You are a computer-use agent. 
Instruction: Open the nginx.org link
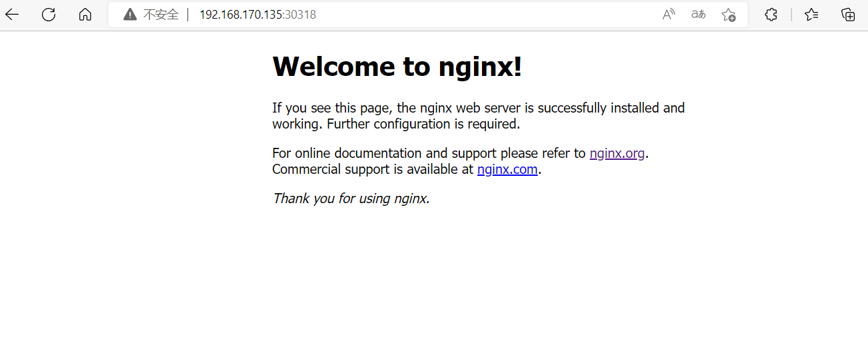point(617,153)
